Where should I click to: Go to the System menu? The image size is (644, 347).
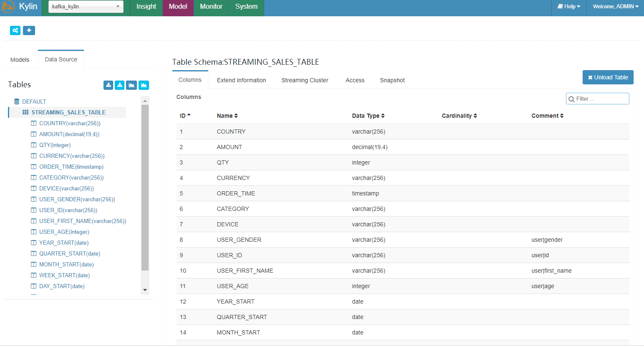click(x=246, y=7)
